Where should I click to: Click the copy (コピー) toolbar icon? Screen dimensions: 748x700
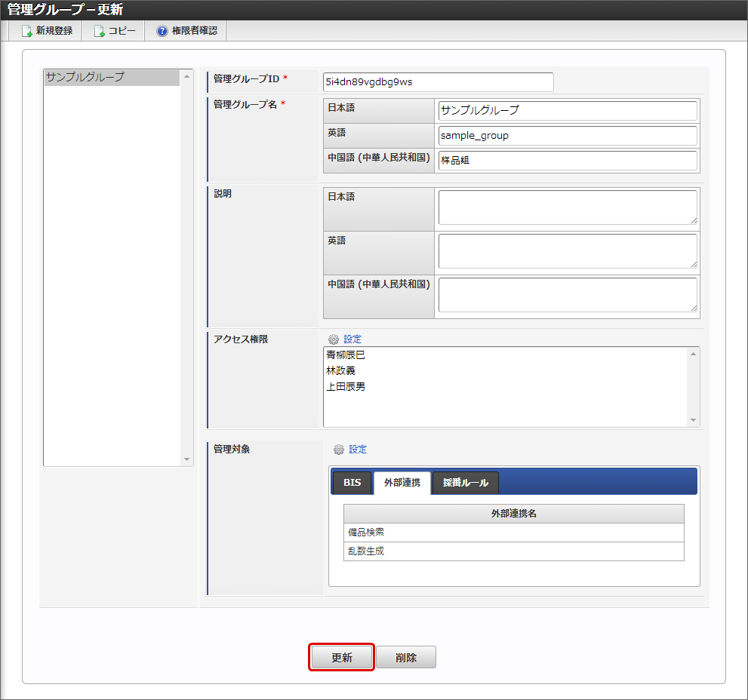100,32
